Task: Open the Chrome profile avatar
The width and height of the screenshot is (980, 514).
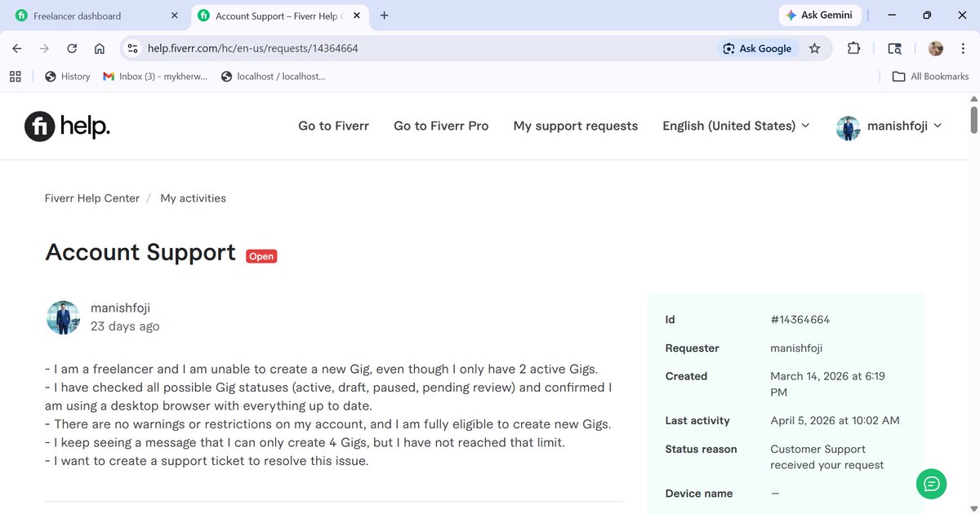Action: pos(936,48)
